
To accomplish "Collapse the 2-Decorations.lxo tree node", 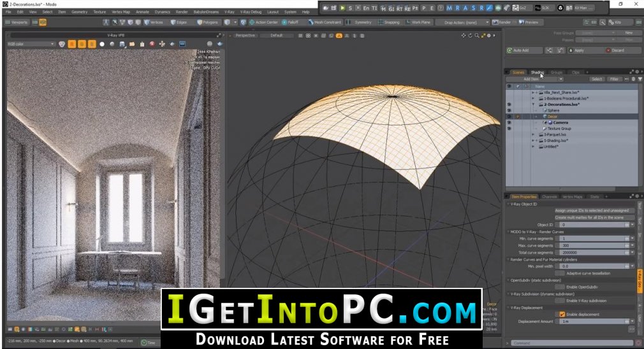I will 533,104.
